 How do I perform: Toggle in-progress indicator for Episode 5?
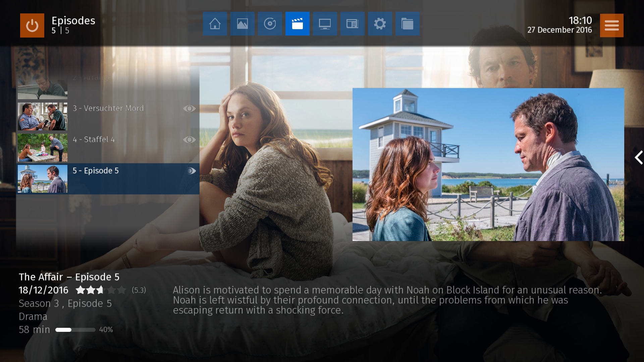192,171
